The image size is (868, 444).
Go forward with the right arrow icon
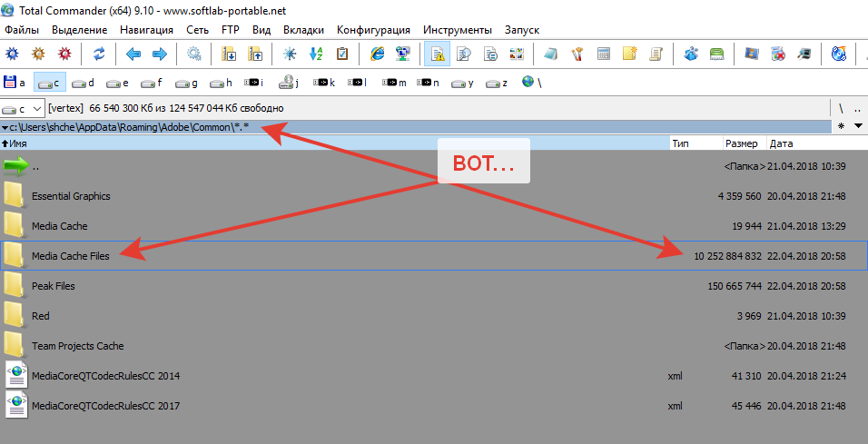(160, 54)
